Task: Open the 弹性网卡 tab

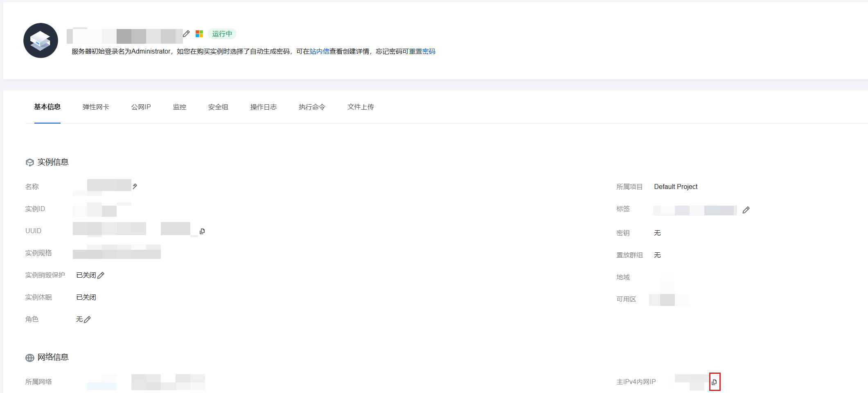Action: 96,107
